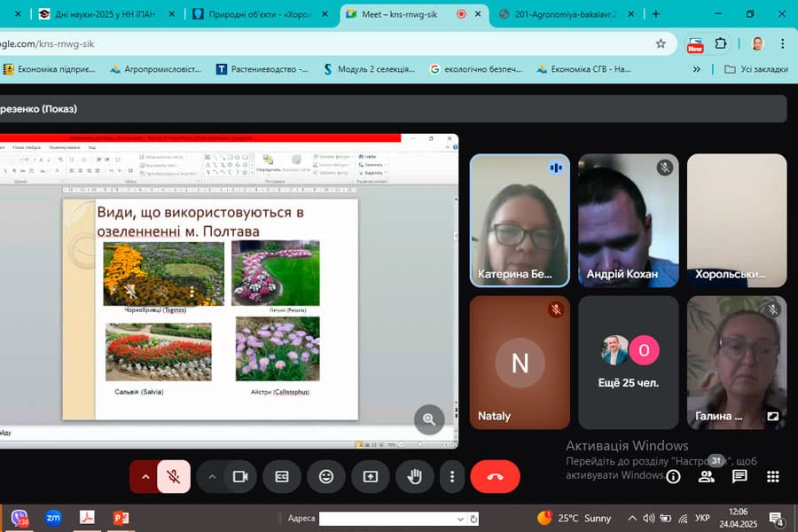Screen dimensions: 798x532
Task: Unmute the microphone in Meet
Action: click(x=174, y=476)
